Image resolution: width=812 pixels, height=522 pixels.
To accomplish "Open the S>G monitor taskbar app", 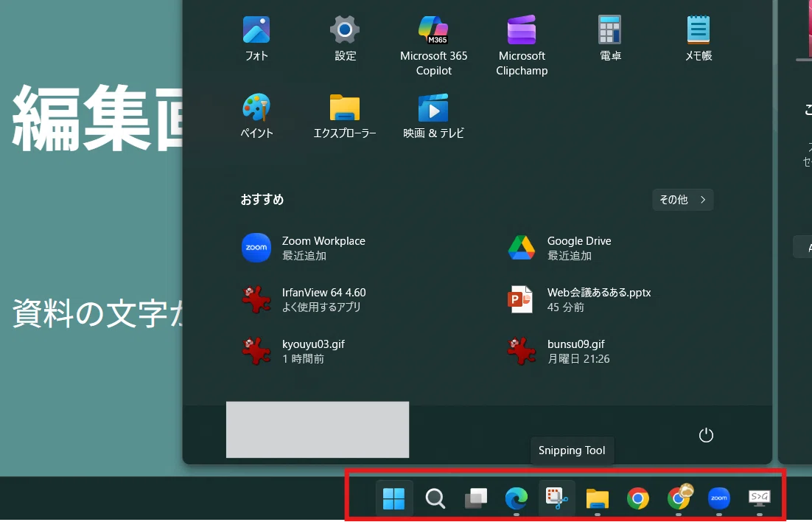I will coord(759,498).
